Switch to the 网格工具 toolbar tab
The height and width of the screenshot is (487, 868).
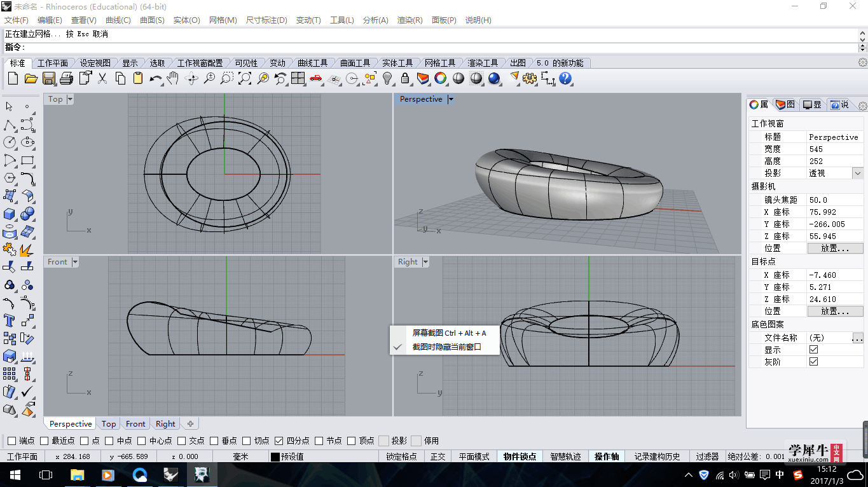point(440,63)
